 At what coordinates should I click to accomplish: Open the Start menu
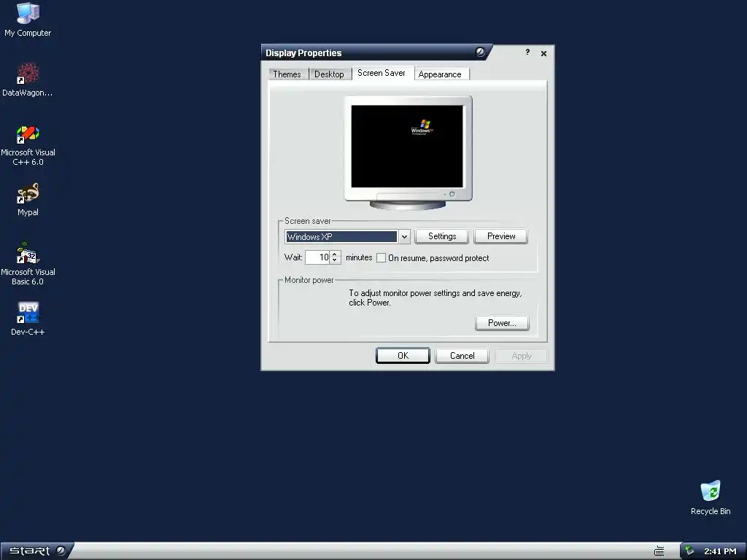tap(37, 551)
